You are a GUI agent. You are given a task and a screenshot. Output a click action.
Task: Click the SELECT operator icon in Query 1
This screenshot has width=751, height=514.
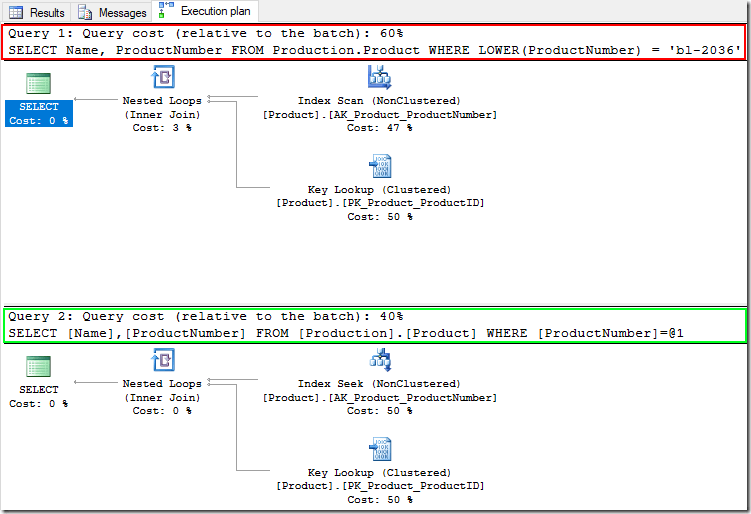click(39, 82)
